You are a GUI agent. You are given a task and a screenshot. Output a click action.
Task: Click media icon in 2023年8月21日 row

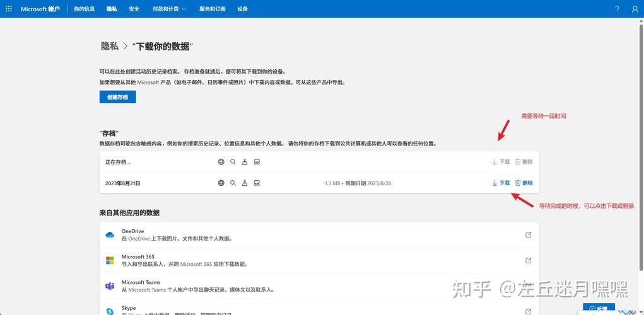257,183
